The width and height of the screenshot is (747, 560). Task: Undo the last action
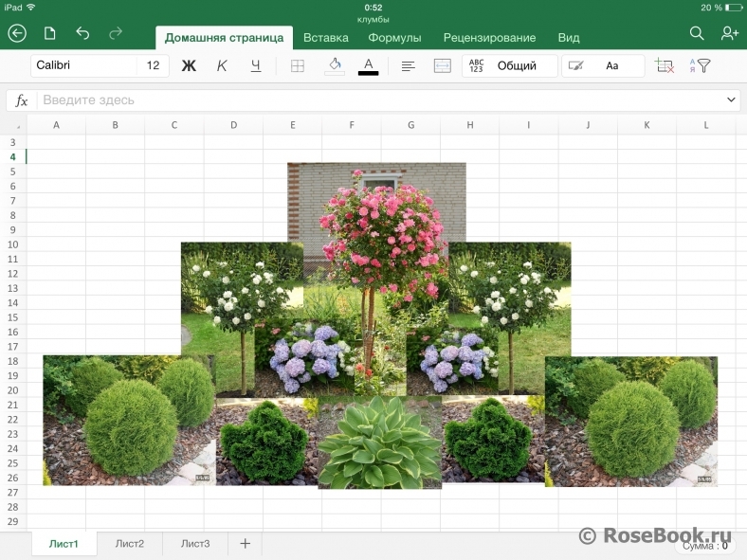82,33
